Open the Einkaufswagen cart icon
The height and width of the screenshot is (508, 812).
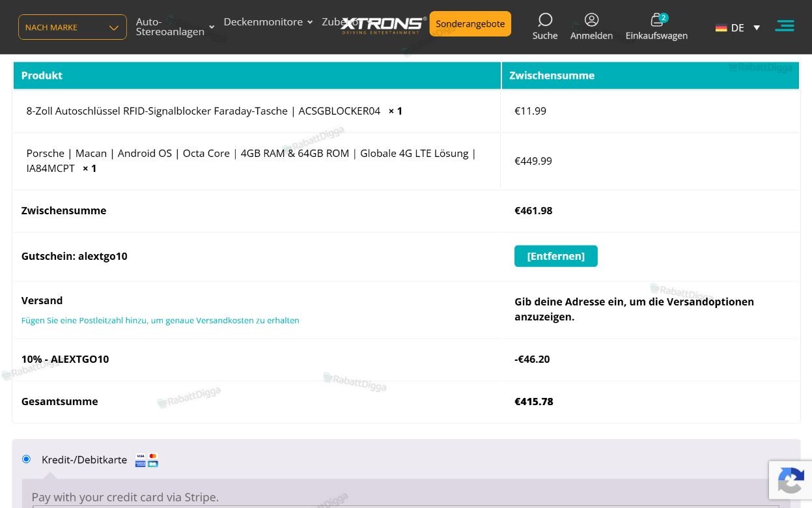tap(657, 20)
